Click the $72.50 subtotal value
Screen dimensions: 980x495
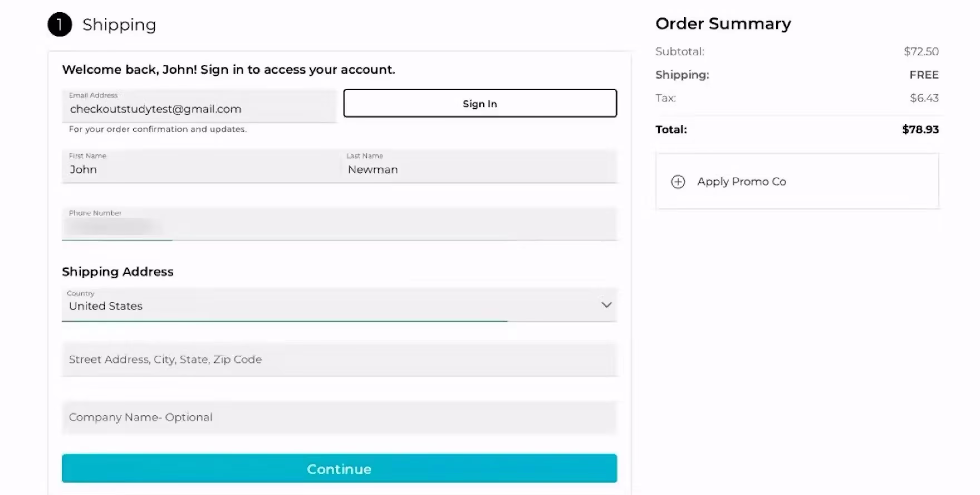pos(921,51)
